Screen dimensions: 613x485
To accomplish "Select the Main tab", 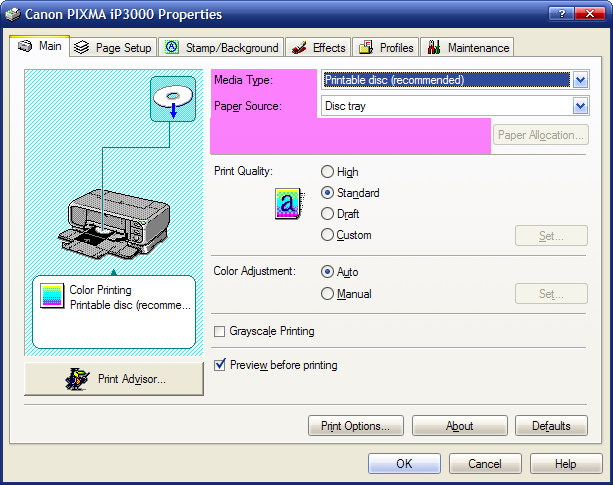I will (x=39, y=46).
